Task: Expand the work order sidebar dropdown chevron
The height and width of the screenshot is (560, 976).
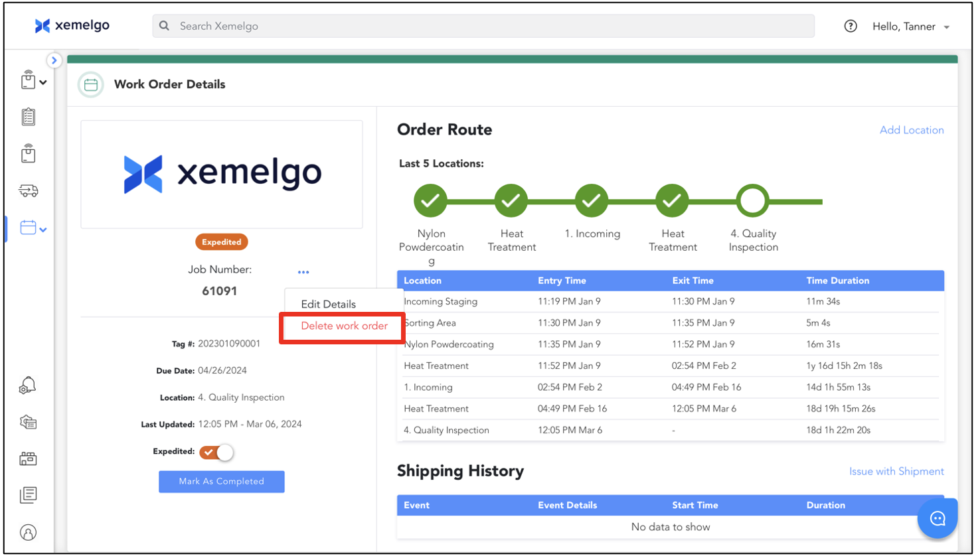Action: [x=43, y=230]
